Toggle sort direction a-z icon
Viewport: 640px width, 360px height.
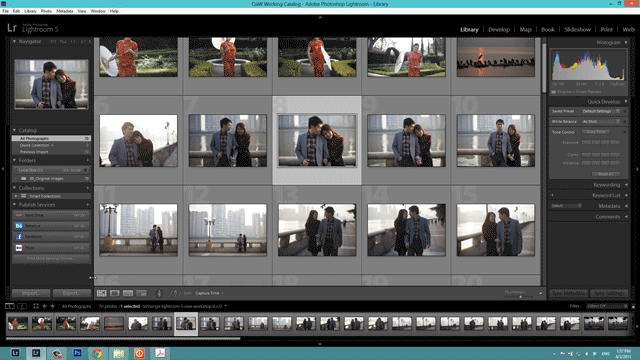point(175,293)
